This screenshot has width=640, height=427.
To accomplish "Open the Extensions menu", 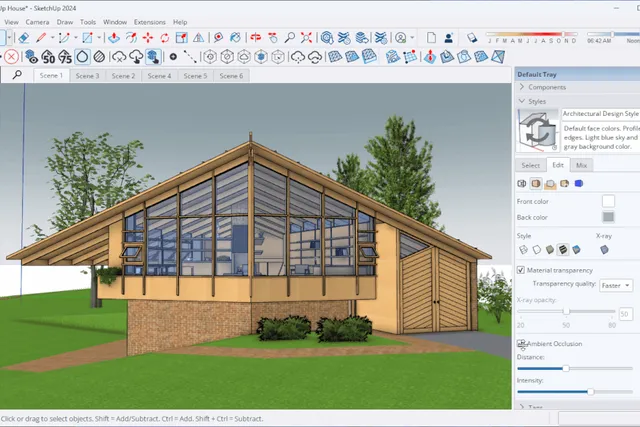I will pyautogui.click(x=150, y=22).
